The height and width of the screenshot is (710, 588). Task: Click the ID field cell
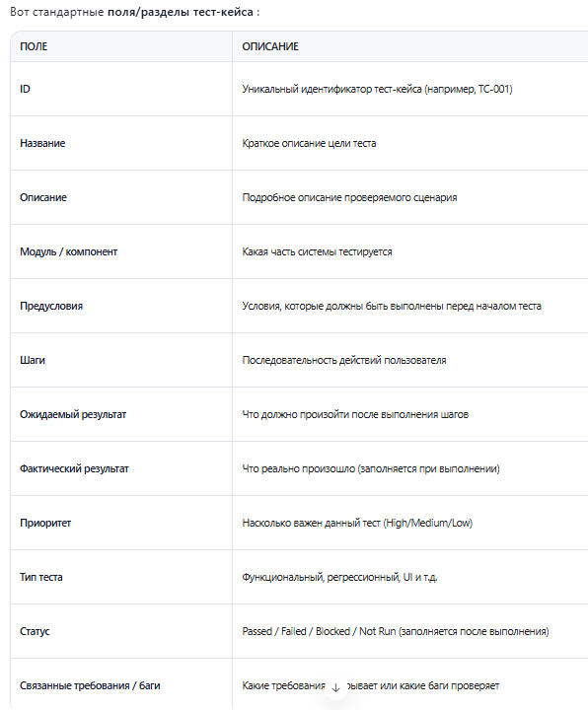tap(121, 89)
